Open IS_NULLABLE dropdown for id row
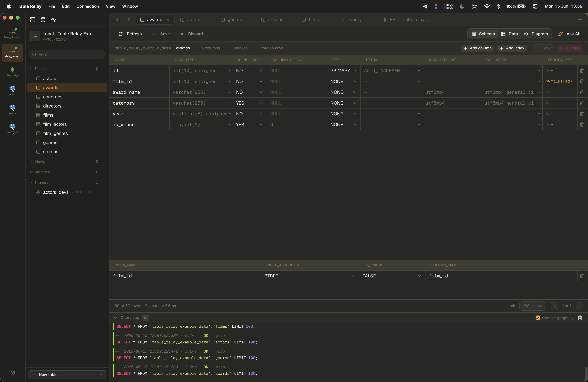Screen dimensions: 588x382 pos(250,71)
